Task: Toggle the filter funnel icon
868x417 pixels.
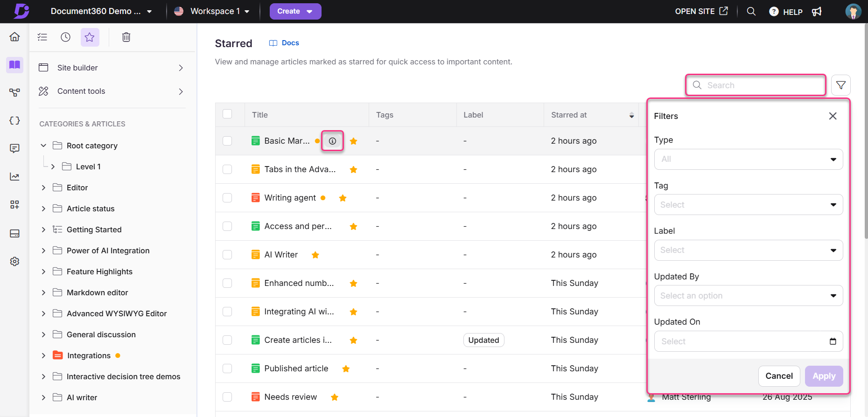Action: 841,85
